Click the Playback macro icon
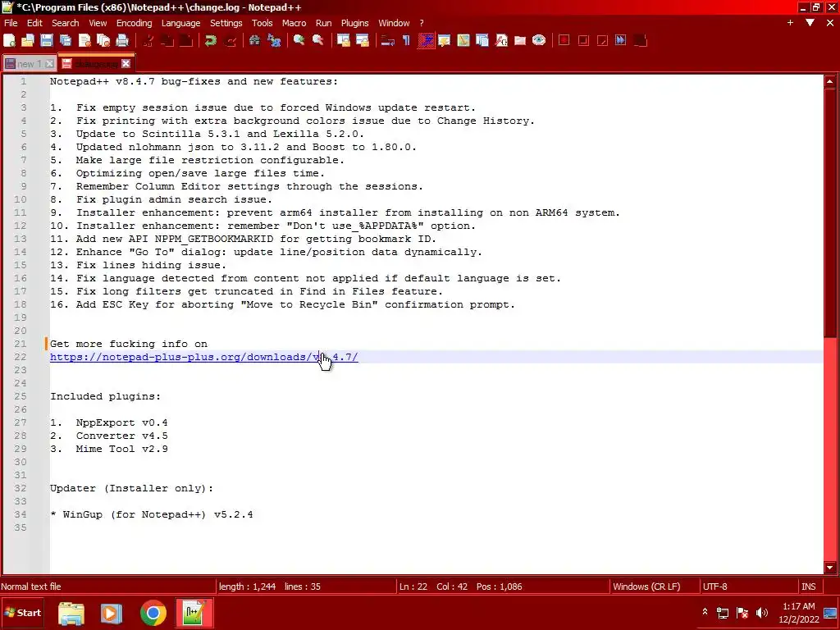840x630 pixels. point(602,40)
